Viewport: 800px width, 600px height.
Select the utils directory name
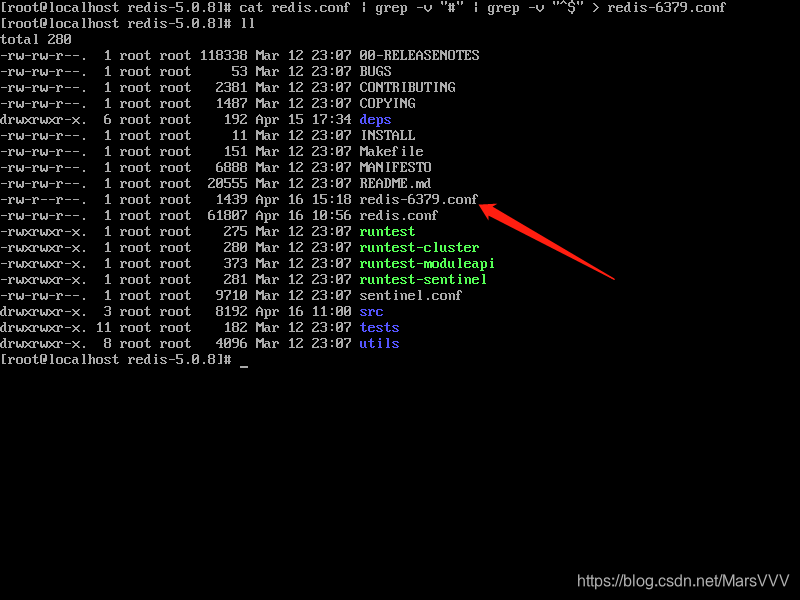pos(379,343)
